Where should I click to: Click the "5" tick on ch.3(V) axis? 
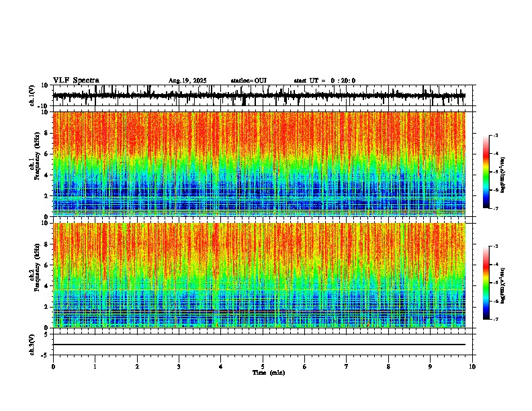tap(47, 334)
